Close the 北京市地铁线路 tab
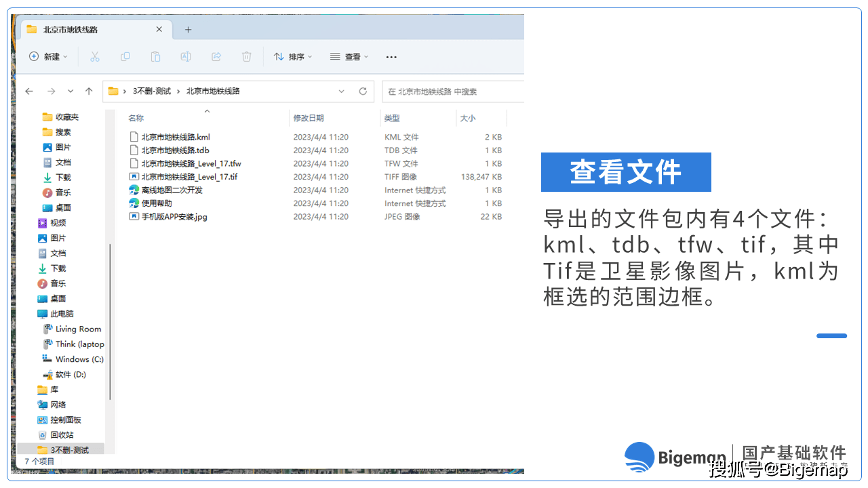 (x=159, y=29)
